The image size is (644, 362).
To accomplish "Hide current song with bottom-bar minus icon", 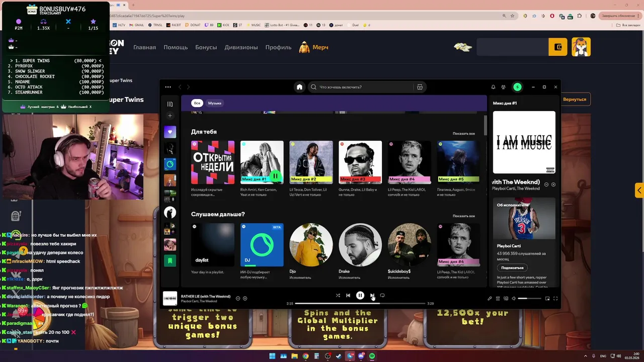I will click(x=238, y=299).
